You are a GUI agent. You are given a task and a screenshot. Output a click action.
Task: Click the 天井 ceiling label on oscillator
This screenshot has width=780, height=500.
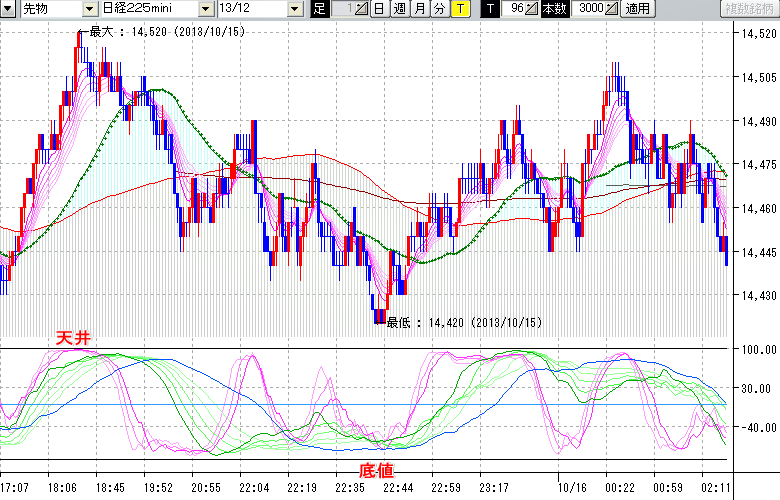click(x=73, y=340)
